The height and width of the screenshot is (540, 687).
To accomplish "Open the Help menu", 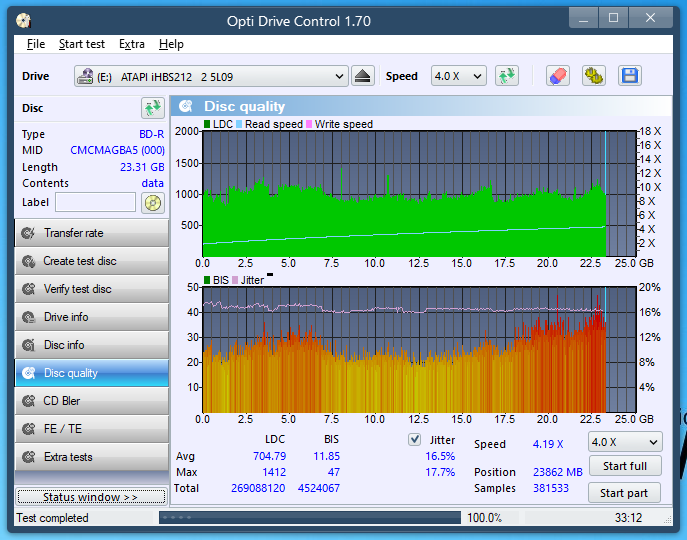I will click(x=171, y=44).
